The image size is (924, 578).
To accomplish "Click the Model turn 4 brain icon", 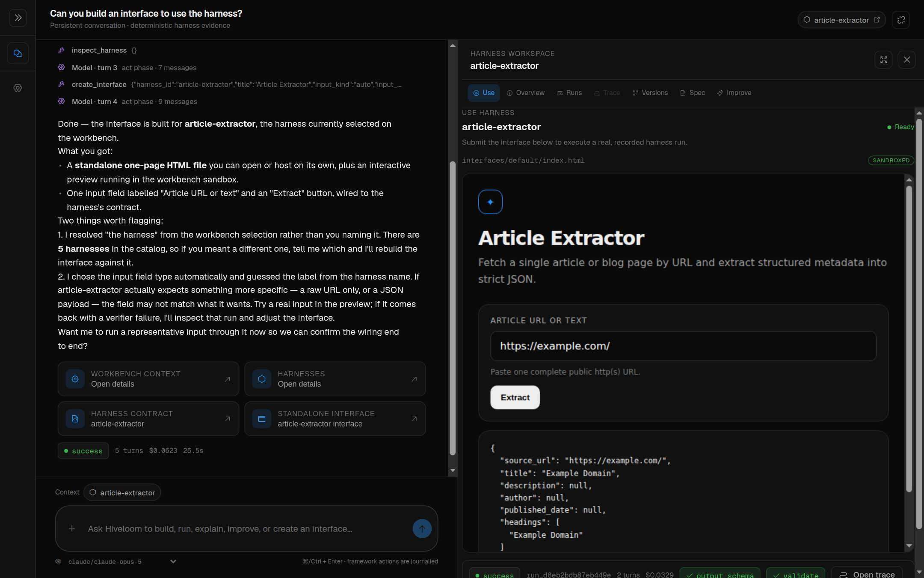I will (x=62, y=101).
